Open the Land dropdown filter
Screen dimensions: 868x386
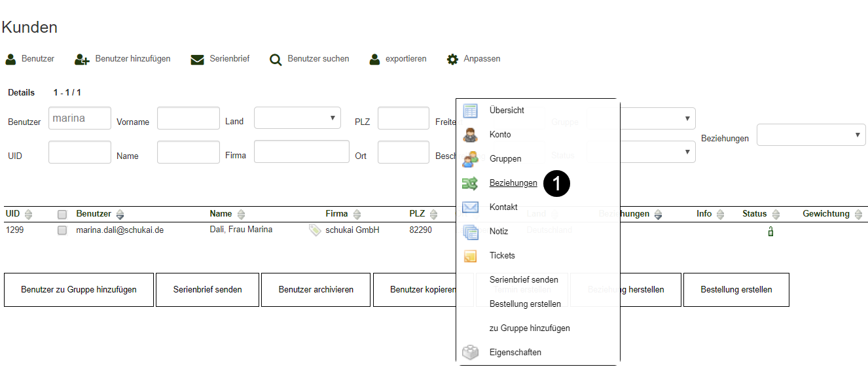coord(297,118)
